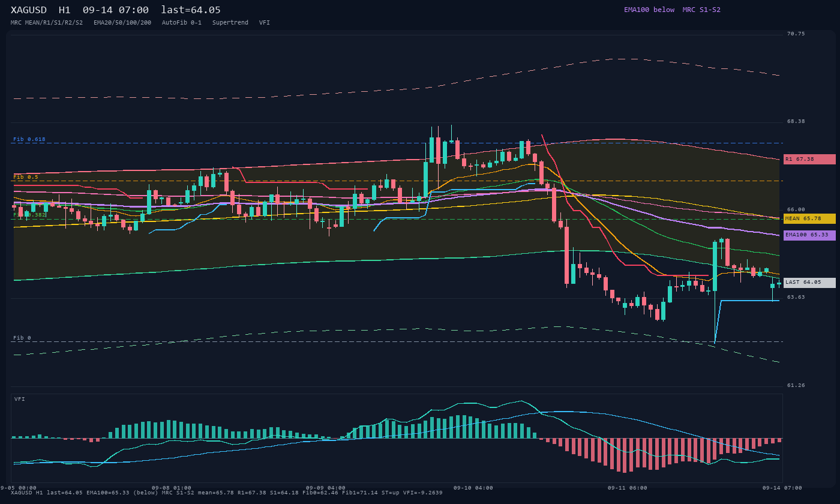Click the 70.75 price axis label

(x=796, y=34)
